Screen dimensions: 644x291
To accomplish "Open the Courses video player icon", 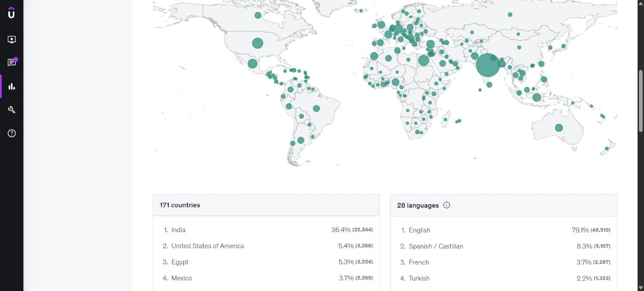I will point(12,39).
